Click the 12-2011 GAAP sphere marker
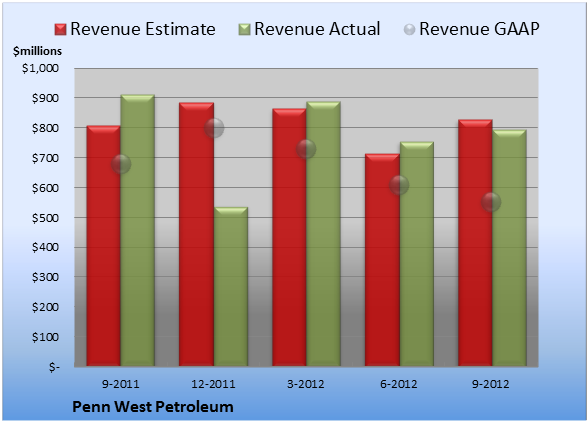Image resolution: width=588 pixels, height=422 pixels. tap(214, 128)
